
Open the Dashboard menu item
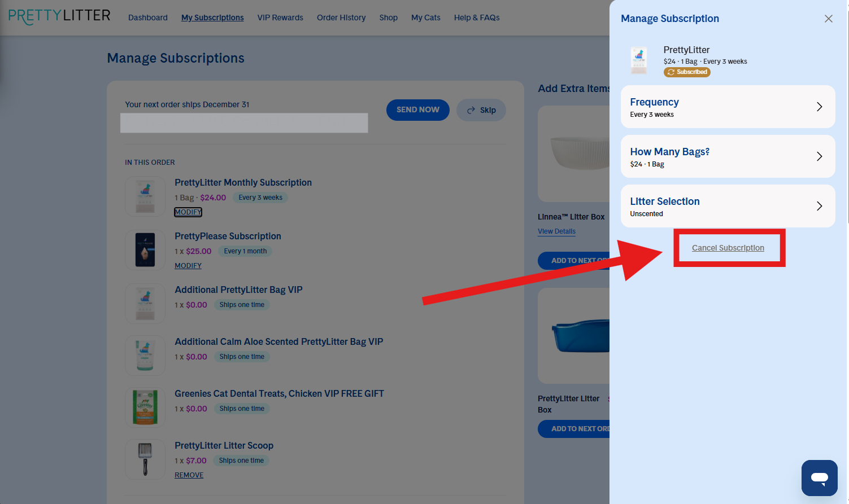(148, 17)
